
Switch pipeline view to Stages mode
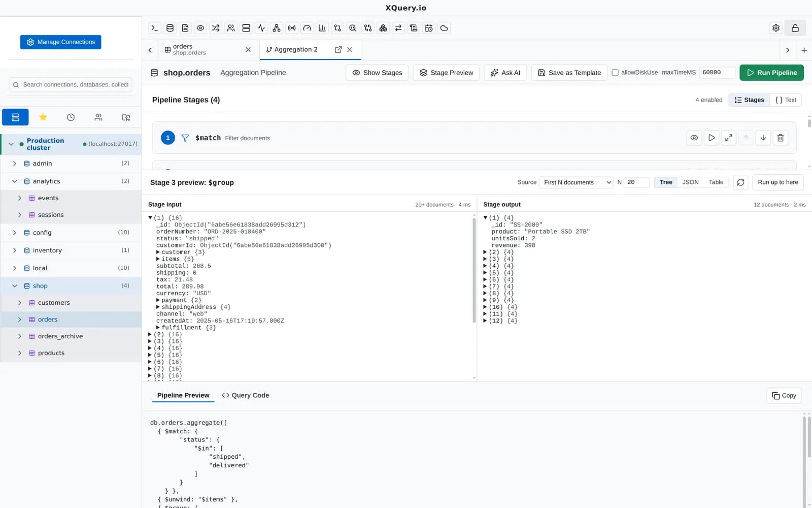749,100
